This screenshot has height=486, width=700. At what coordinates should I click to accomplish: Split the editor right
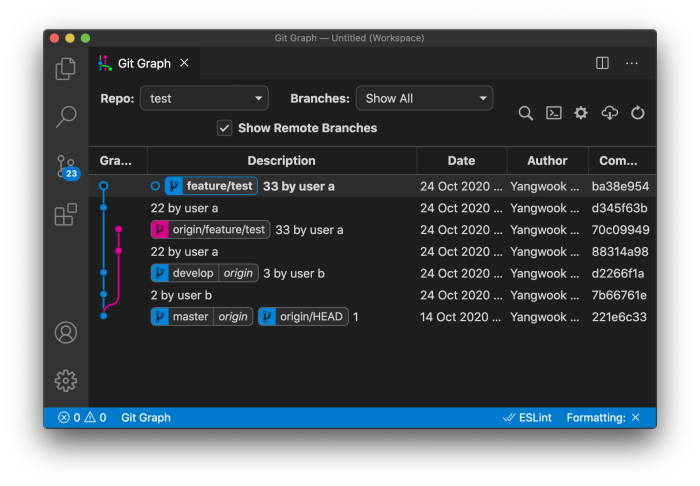(x=602, y=63)
